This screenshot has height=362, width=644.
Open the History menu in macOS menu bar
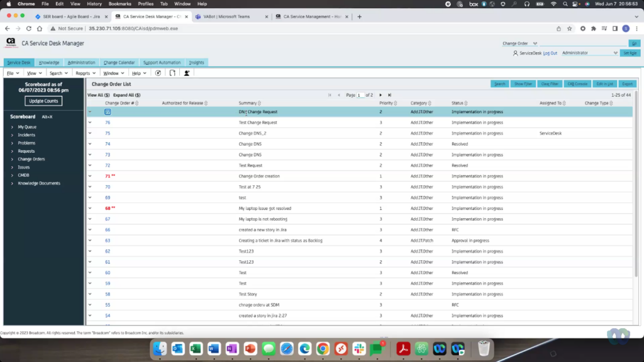tap(94, 4)
